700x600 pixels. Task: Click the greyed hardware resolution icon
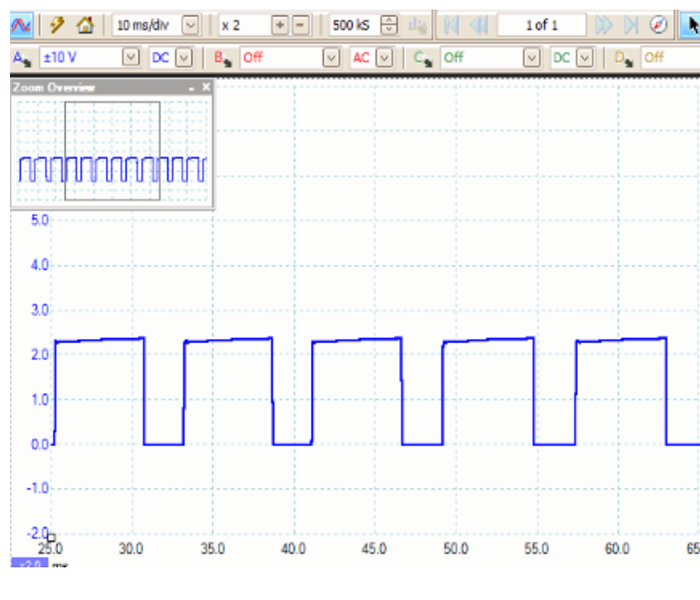pyautogui.click(x=418, y=26)
